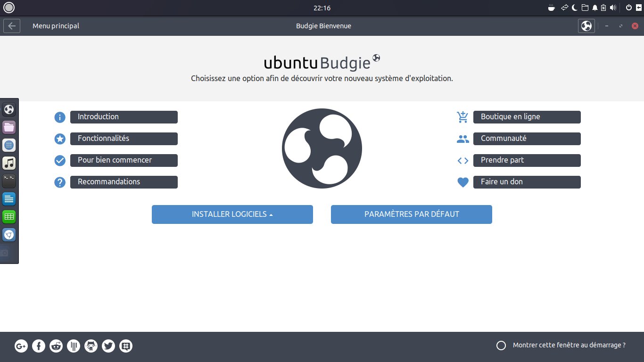Open Pour bien commencer
644x362 pixels.
tap(124, 160)
